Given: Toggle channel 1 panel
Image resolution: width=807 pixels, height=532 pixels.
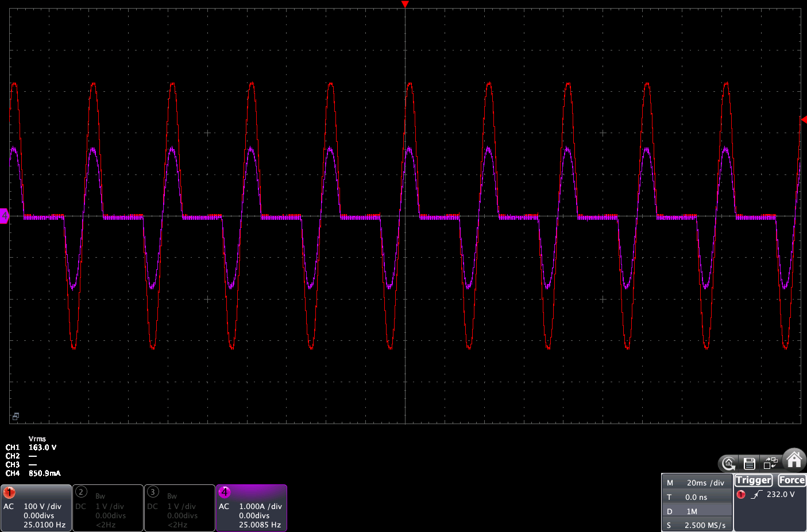Looking at the screenshot, I should coord(36,508).
